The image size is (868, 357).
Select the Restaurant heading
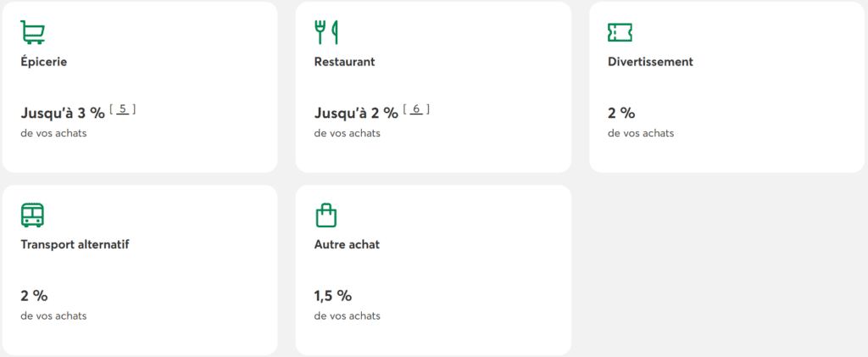(x=344, y=62)
